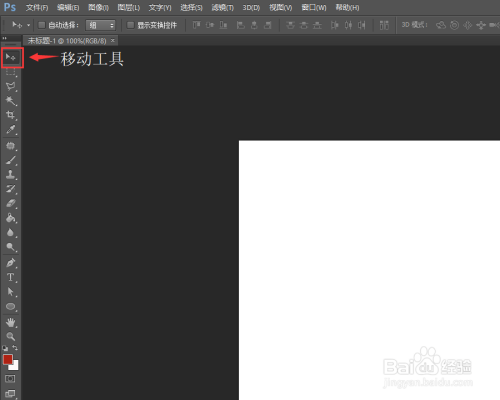The image size is (500, 400).
Task: Select the Eyedropper tool
Action: [x=11, y=129]
